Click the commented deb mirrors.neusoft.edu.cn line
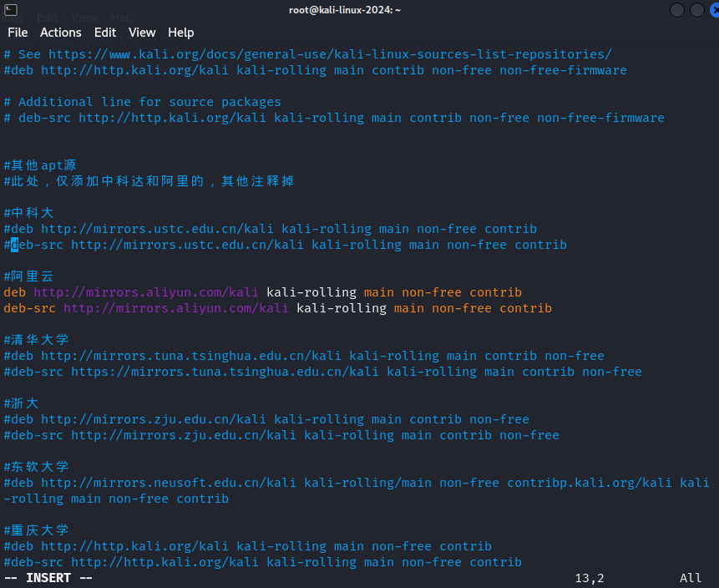 coord(357,483)
